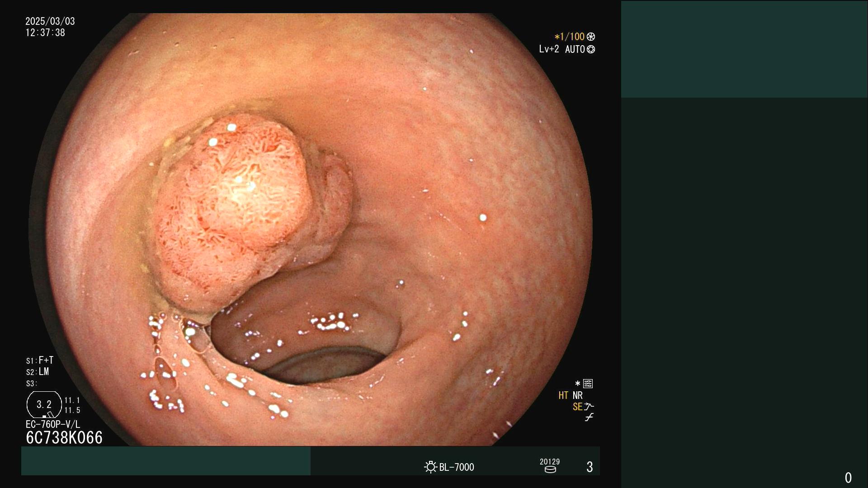Screen dimensions: 868x488
Task: Click the AUTO label
Action: 575,49
